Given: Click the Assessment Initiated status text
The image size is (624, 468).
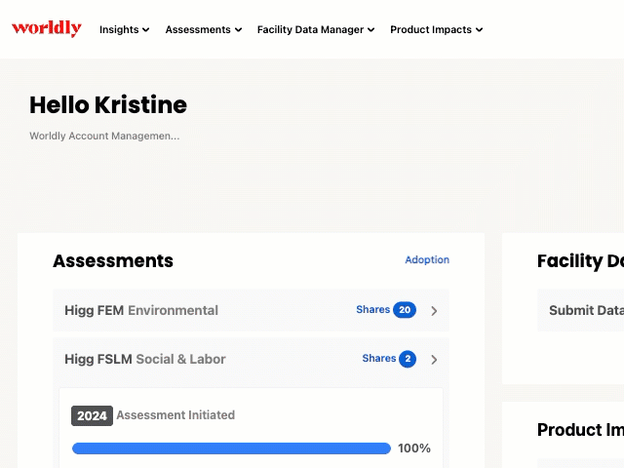Looking at the screenshot, I should click(176, 415).
